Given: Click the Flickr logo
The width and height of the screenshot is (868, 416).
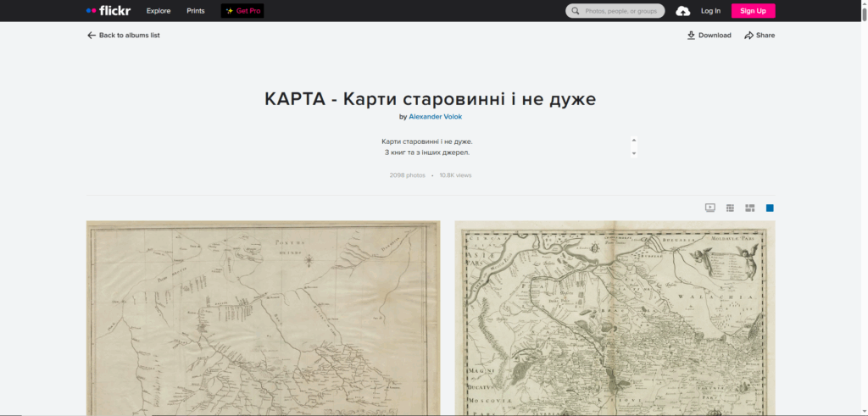Looking at the screenshot, I should point(108,11).
